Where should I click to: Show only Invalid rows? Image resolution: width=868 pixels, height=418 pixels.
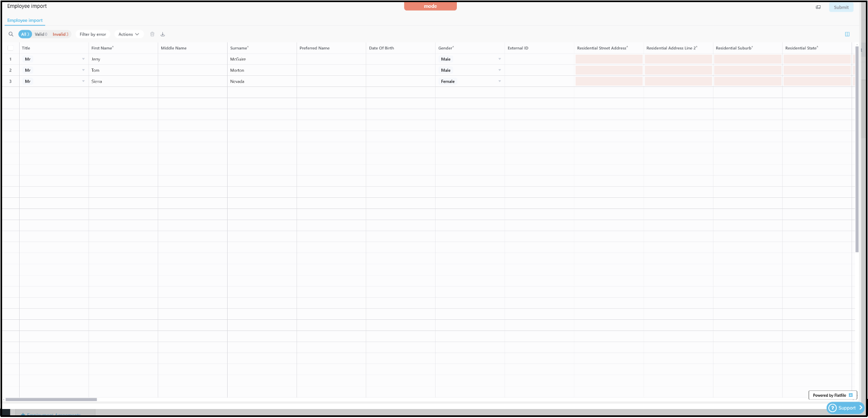60,34
